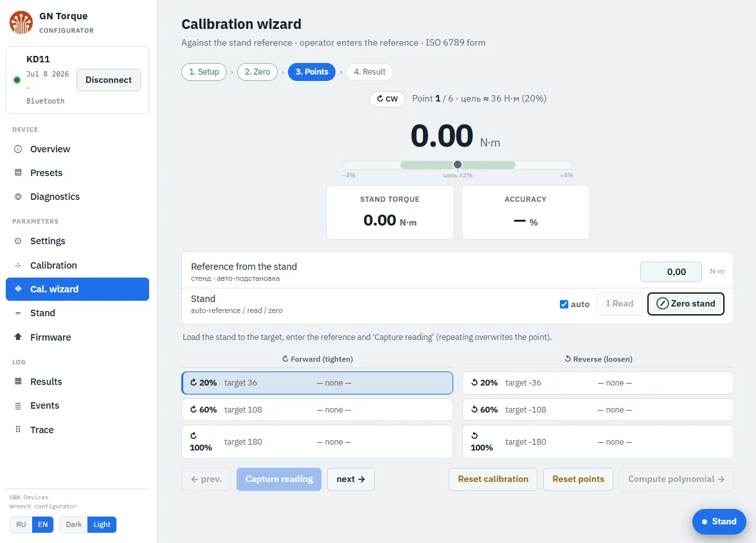The image size is (756, 543).
Task: Click the Zero stand gauge icon
Action: click(x=662, y=303)
